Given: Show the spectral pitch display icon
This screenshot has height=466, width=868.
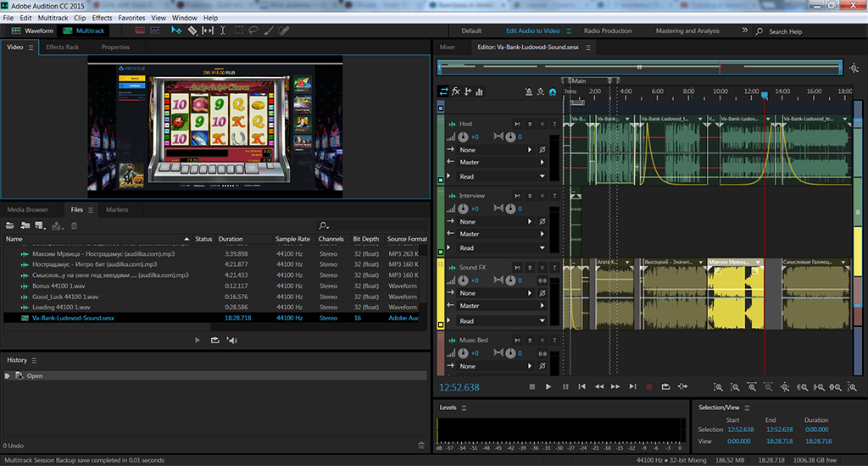Looking at the screenshot, I should [155, 31].
